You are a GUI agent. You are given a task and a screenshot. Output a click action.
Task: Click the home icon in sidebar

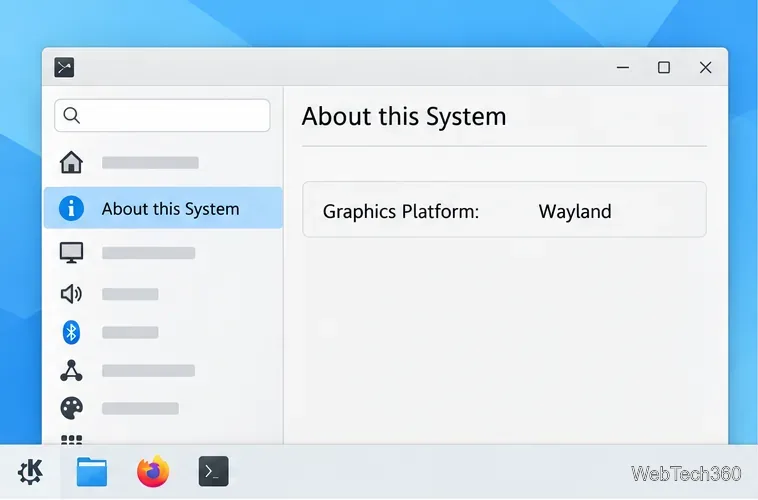tap(71, 162)
